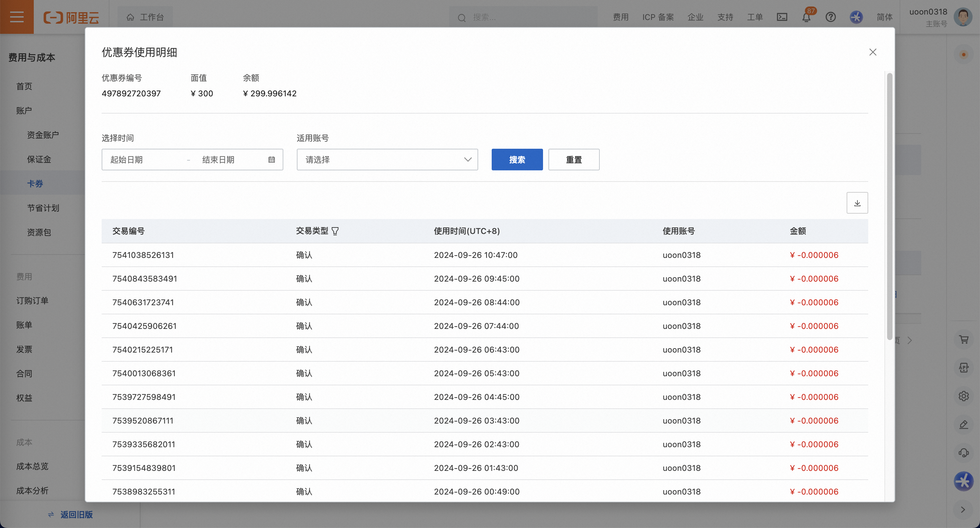Click the help question mark icon
Screen dimensions: 980x528
pos(830,17)
